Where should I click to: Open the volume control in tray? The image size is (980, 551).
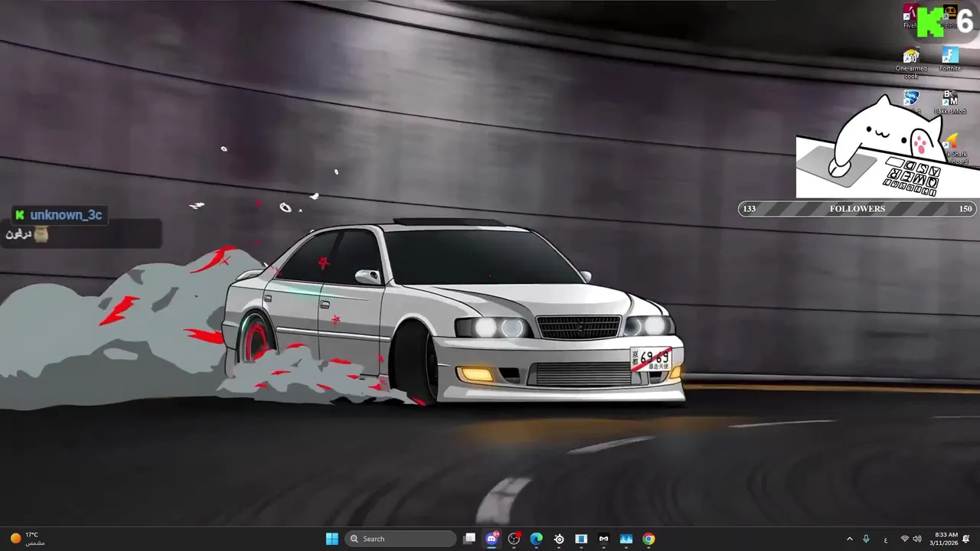[x=917, y=539]
